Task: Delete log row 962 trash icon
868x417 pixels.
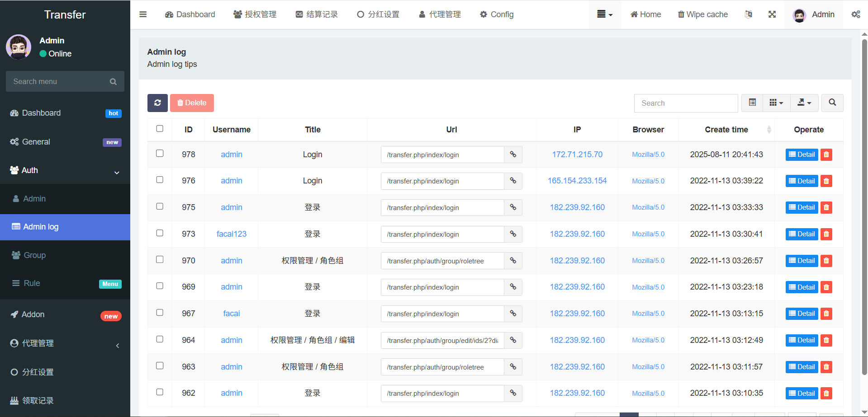Action: pyautogui.click(x=826, y=394)
